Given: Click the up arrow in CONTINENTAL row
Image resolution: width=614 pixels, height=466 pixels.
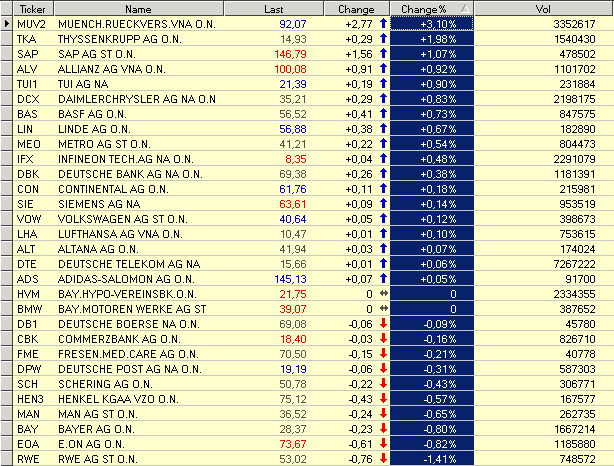Looking at the screenshot, I should pos(383,188).
